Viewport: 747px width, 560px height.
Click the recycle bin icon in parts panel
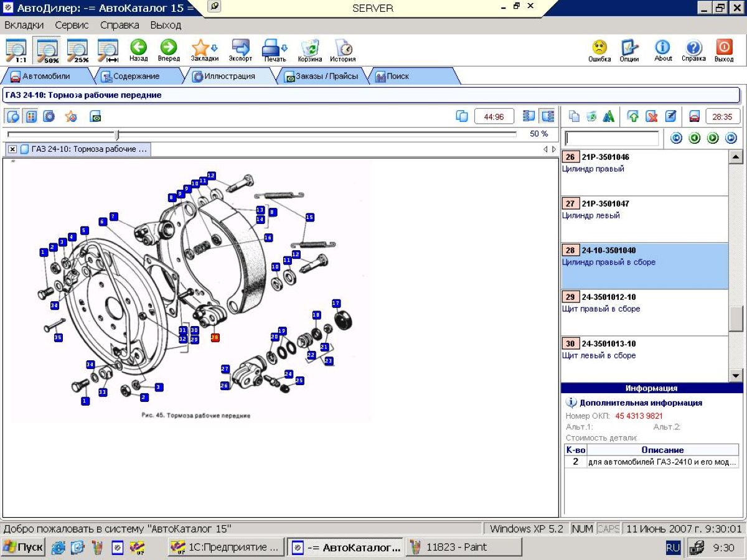point(591,116)
